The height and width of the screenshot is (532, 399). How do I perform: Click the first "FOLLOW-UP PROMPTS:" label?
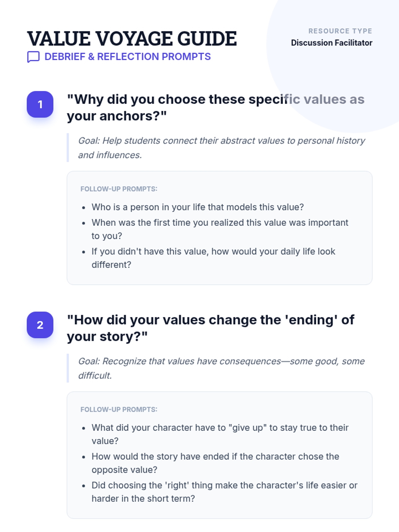tap(119, 189)
